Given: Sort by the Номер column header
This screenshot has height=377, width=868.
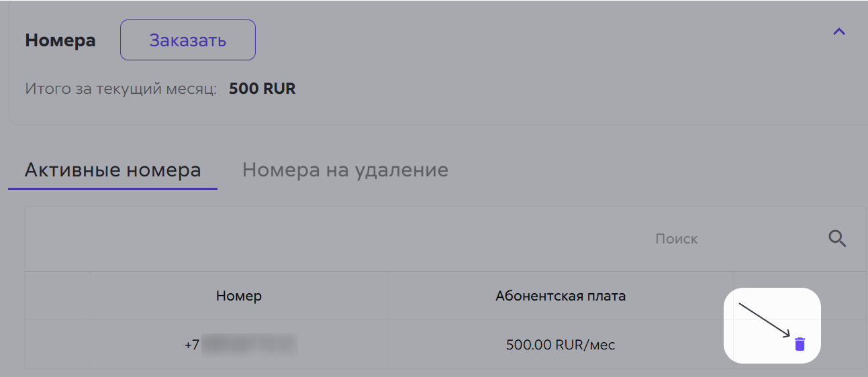Looking at the screenshot, I should [x=239, y=296].
